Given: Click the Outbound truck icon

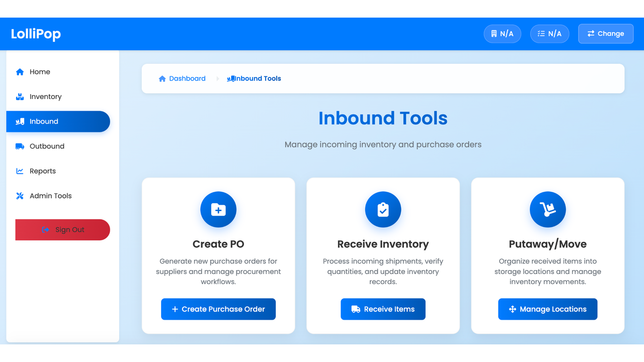Looking at the screenshot, I should coord(19,146).
